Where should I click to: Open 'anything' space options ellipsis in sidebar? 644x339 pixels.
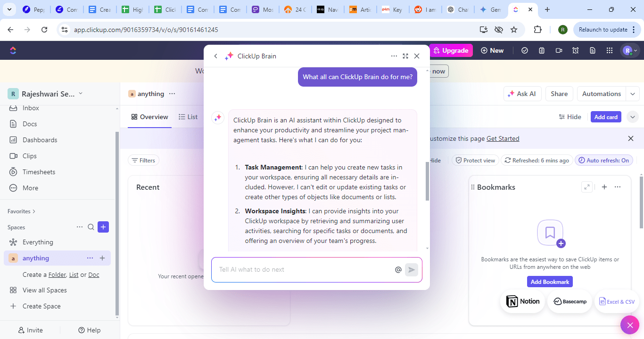click(90, 258)
